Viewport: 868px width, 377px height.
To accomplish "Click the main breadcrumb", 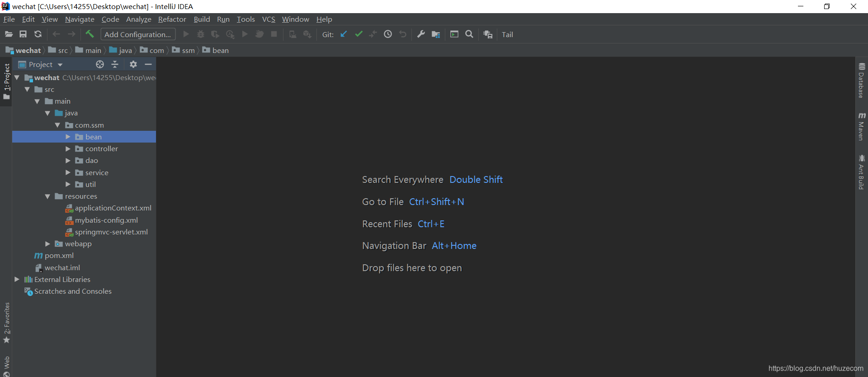I will coord(88,50).
